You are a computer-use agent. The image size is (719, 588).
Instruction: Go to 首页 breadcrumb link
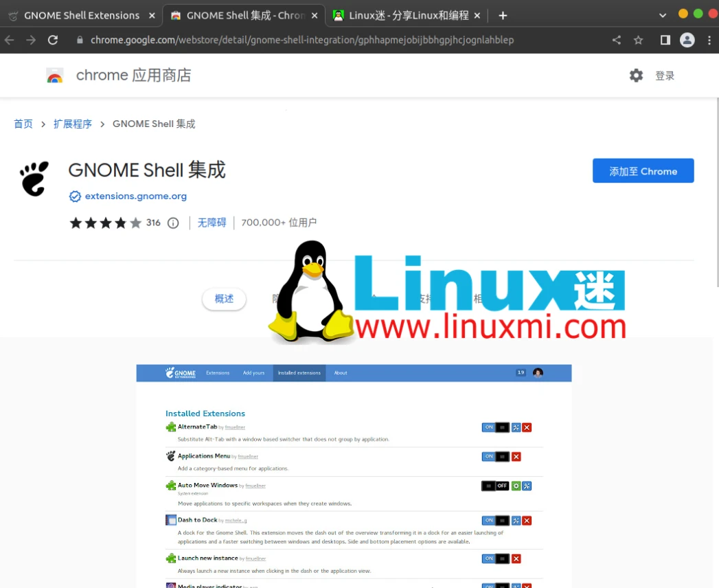tap(23, 124)
